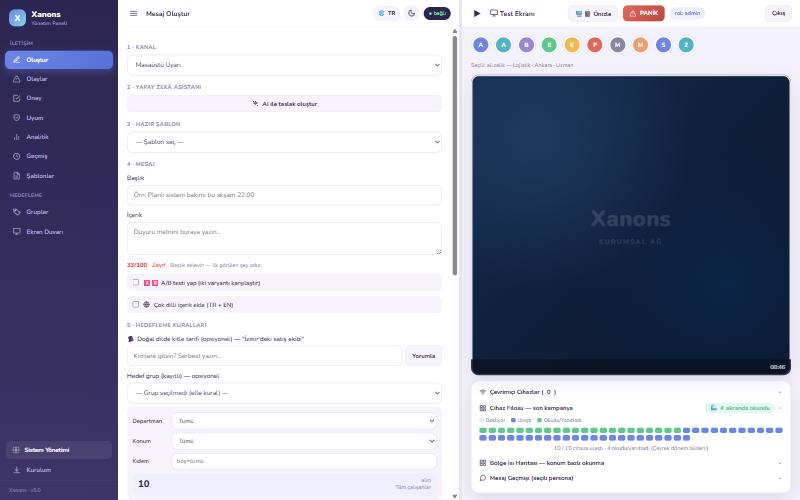The height and width of the screenshot is (500, 800).
Task: Click the Çıkış logout button
Action: [x=778, y=13]
